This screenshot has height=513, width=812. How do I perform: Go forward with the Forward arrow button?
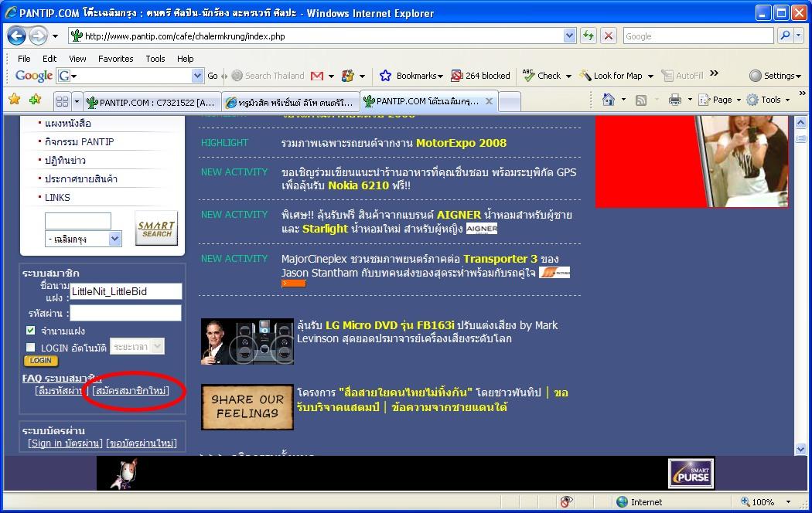(x=37, y=36)
